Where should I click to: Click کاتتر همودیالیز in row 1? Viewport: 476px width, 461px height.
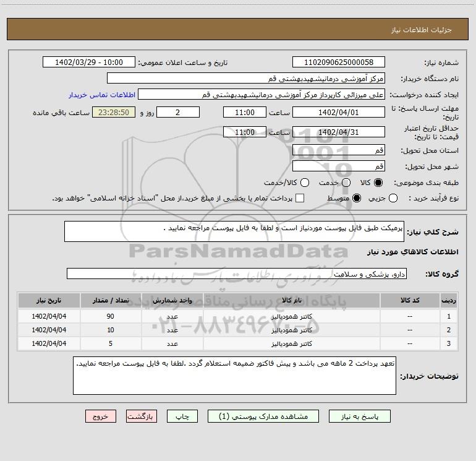(291, 317)
